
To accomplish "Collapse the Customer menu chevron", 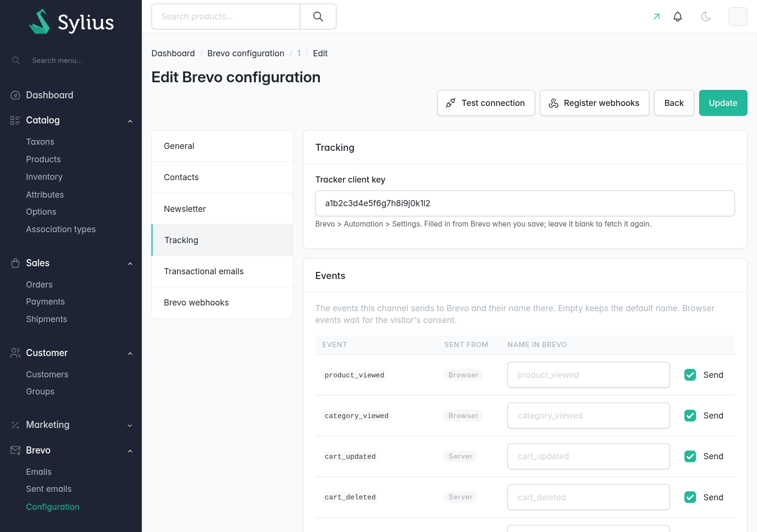I will 130,353.
